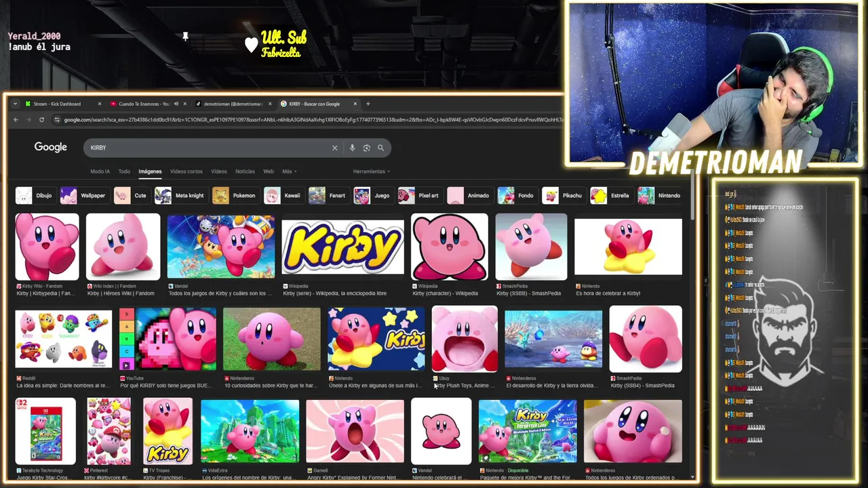The height and width of the screenshot is (488, 868).
Task: Open Vandal Todos los juegos de Kirby image
Action: [x=221, y=247]
